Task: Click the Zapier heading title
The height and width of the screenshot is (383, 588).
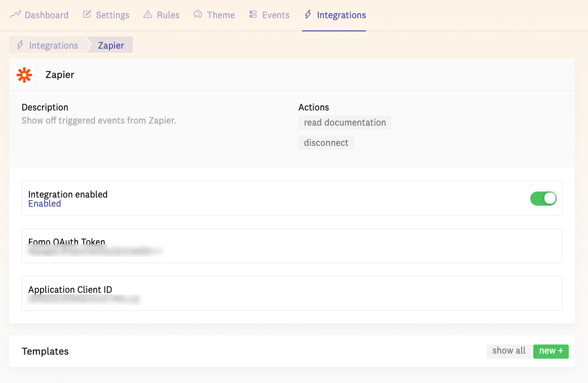Action: [60, 75]
